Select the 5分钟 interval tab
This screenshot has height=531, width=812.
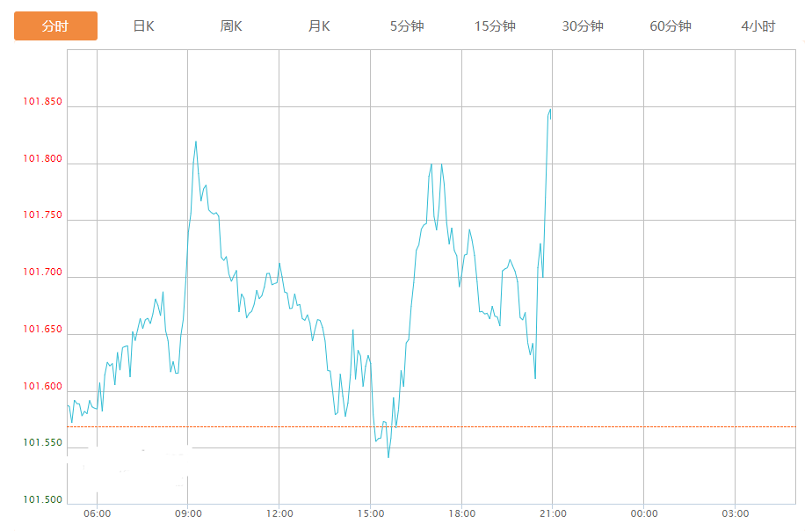[407, 26]
